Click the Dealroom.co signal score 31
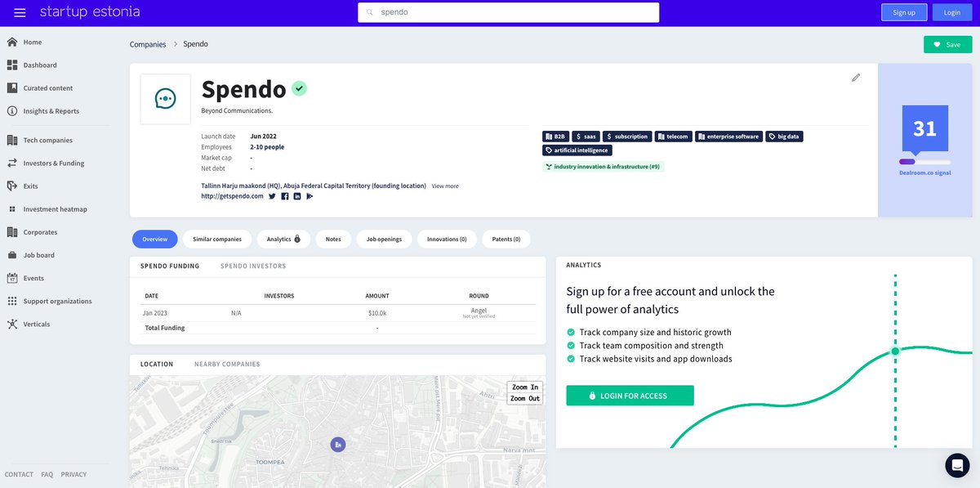This screenshot has height=488, width=980. pos(924,128)
